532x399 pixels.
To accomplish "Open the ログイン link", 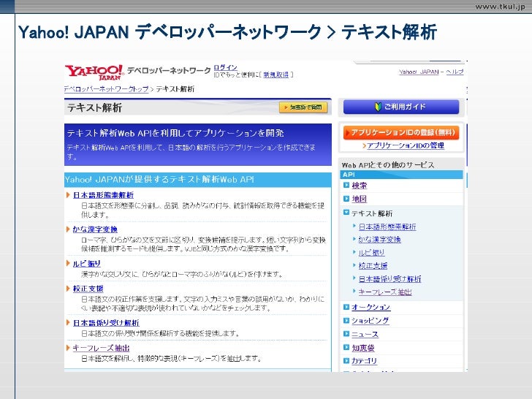I will click(225, 67).
